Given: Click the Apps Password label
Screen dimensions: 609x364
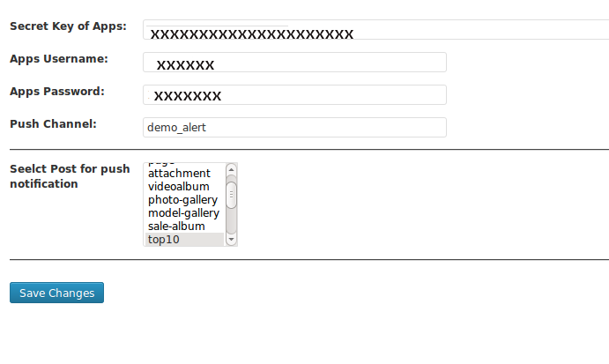Looking at the screenshot, I should [57, 92].
